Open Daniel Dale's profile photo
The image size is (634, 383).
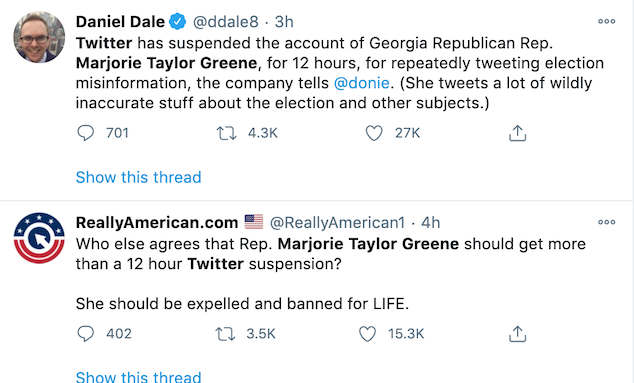click(x=39, y=37)
